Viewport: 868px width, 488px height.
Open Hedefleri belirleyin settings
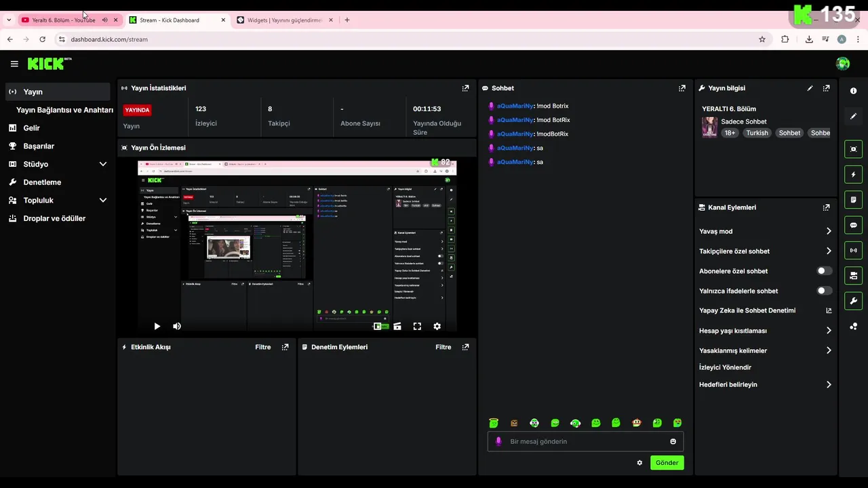point(765,384)
